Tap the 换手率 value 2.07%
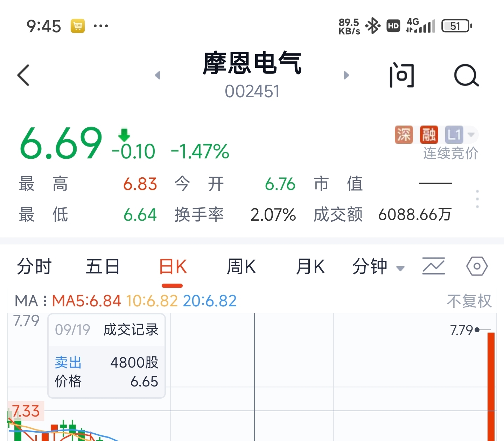Image resolution: width=504 pixels, height=441 pixels. [273, 215]
